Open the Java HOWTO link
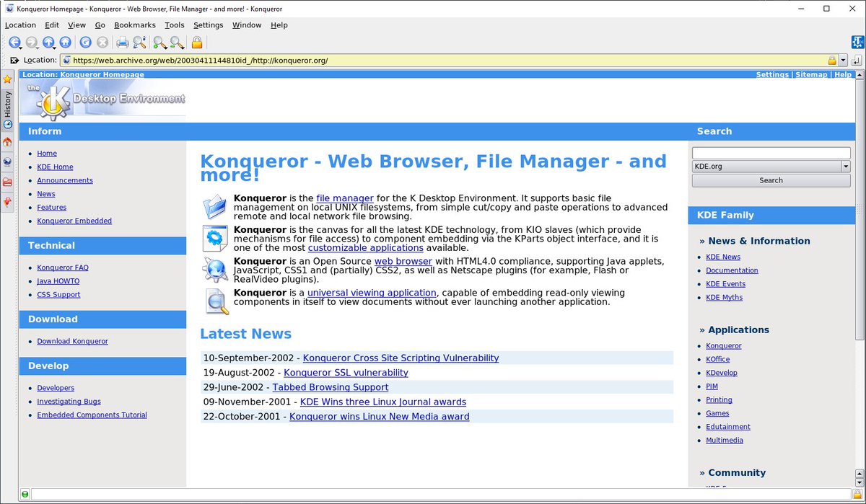The height and width of the screenshot is (504, 866). click(x=58, y=281)
